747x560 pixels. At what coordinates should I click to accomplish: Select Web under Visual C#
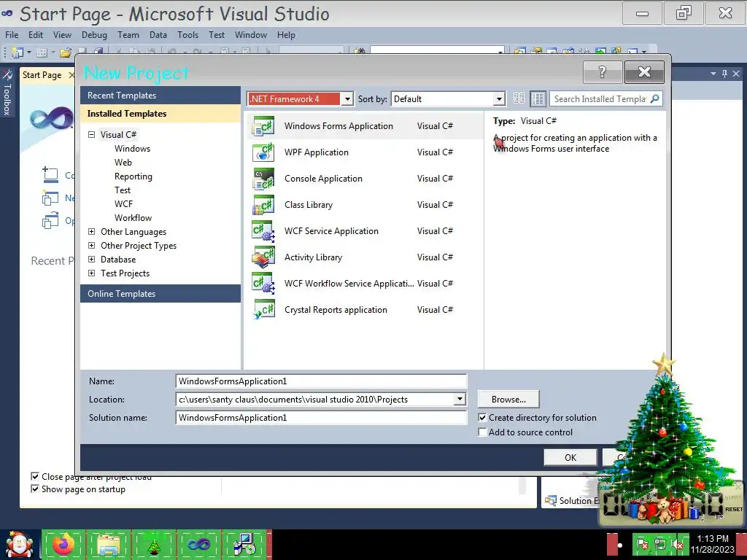(123, 163)
